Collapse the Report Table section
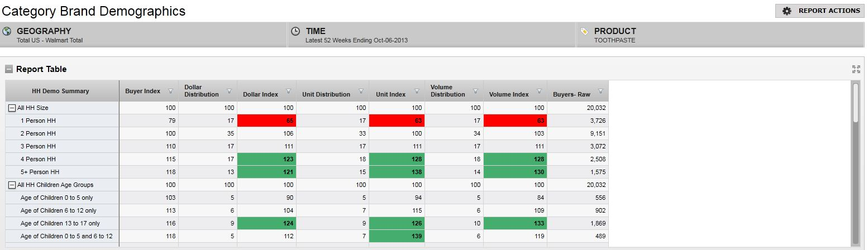The width and height of the screenshot is (868, 250). [x=9, y=69]
